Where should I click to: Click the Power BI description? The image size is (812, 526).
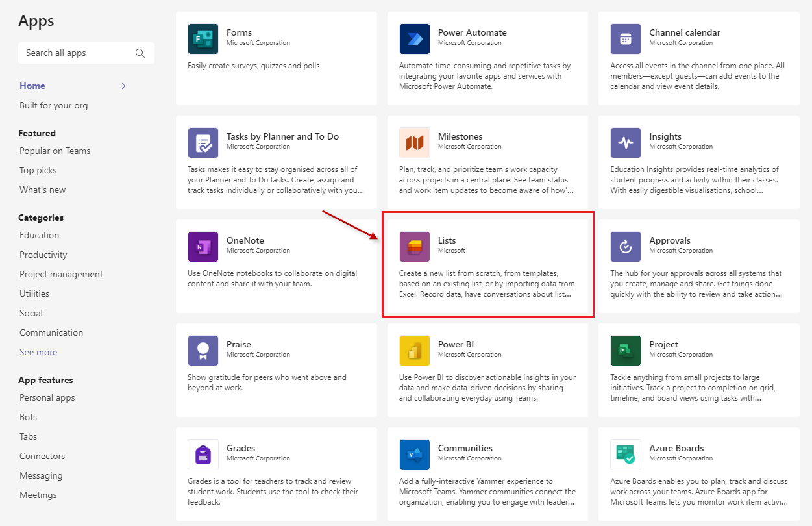tap(487, 388)
